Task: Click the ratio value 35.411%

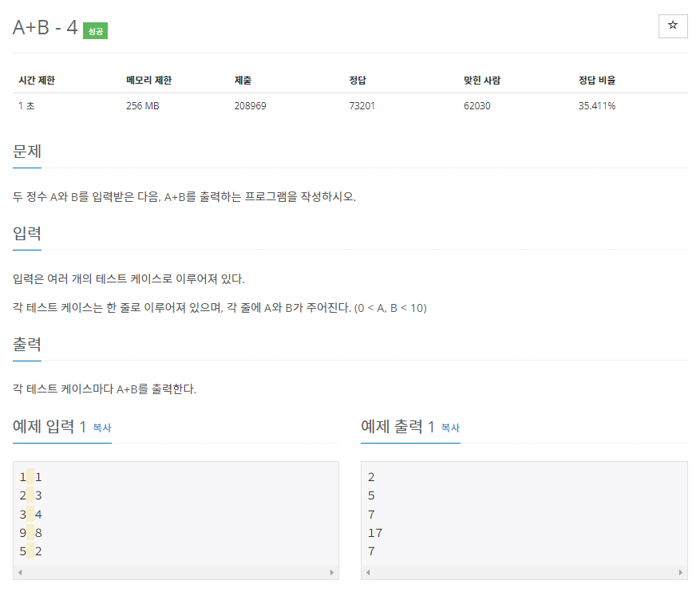Action: [x=597, y=106]
